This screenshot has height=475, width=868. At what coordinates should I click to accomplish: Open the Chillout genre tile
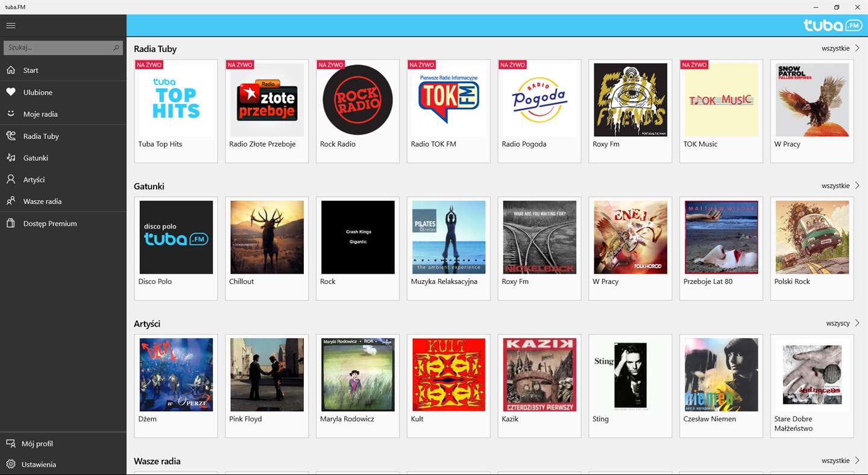click(267, 248)
